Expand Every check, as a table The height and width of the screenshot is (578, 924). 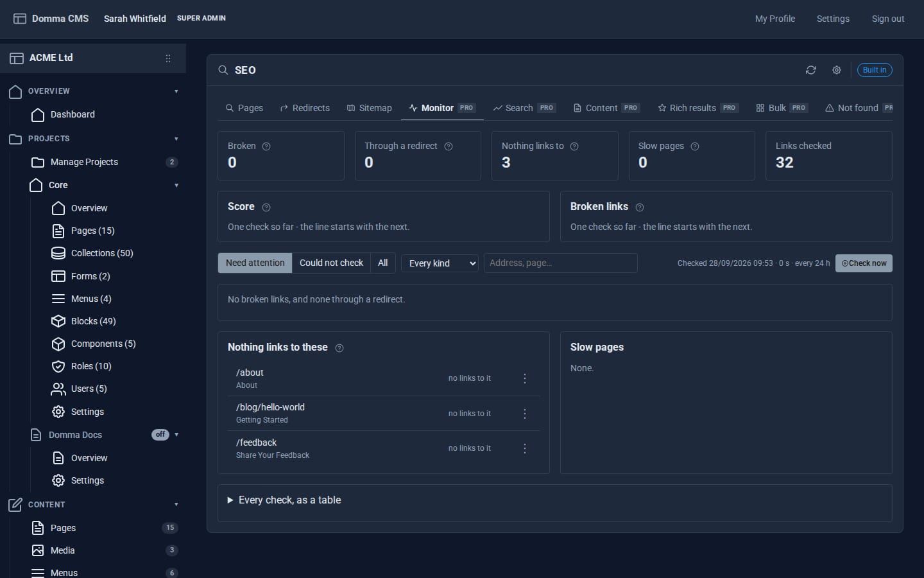[x=284, y=500]
